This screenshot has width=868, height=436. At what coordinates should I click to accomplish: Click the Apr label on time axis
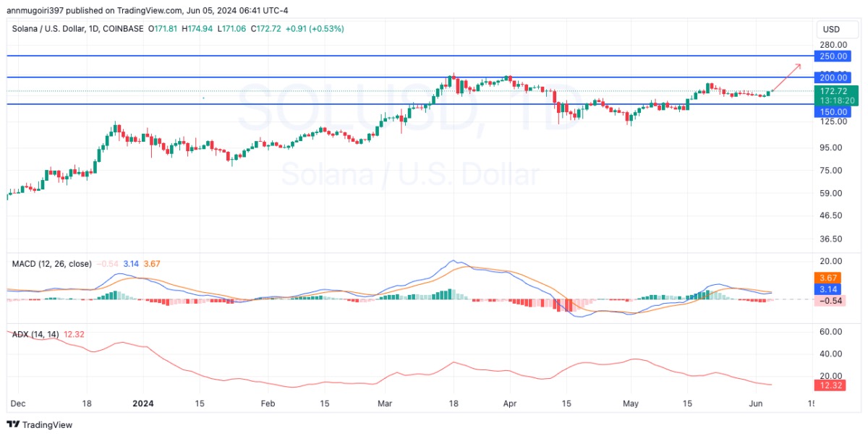(509, 403)
